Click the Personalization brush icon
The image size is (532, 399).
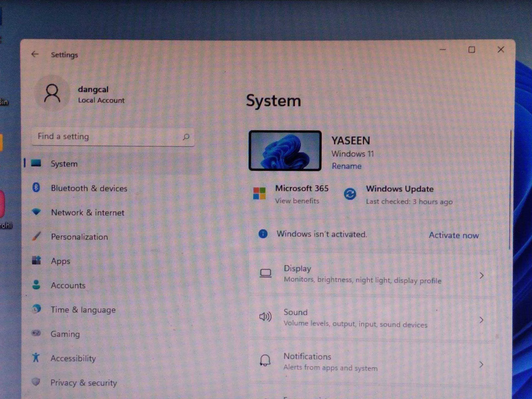click(x=36, y=236)
